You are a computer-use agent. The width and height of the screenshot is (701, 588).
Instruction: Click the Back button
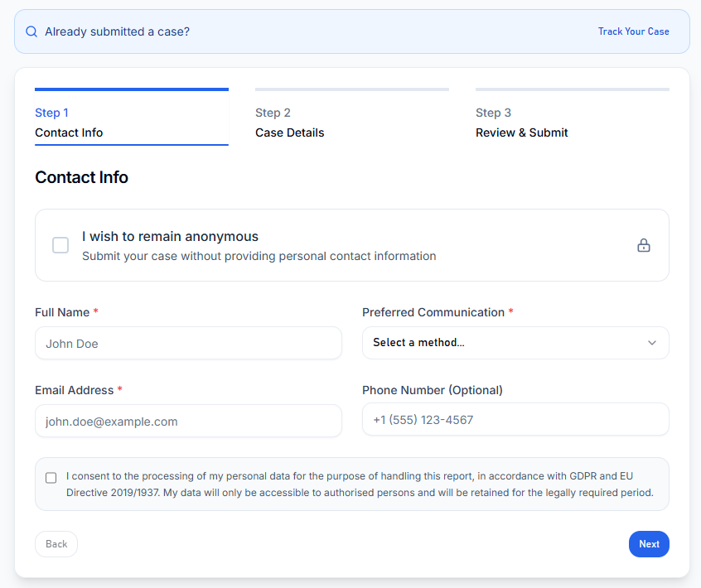56,544
